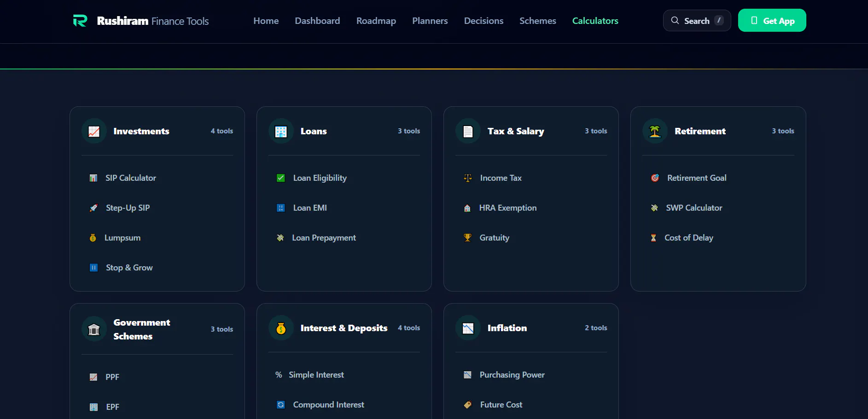Click the Future Cost tag icon
This screenshot has width=868, height=419.
click(468, 405)
